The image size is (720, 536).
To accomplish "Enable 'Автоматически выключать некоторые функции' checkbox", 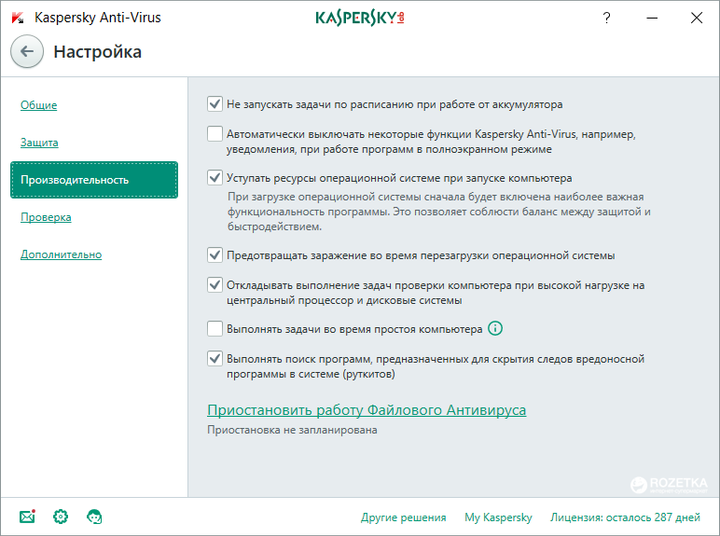I will click(215, 134).
